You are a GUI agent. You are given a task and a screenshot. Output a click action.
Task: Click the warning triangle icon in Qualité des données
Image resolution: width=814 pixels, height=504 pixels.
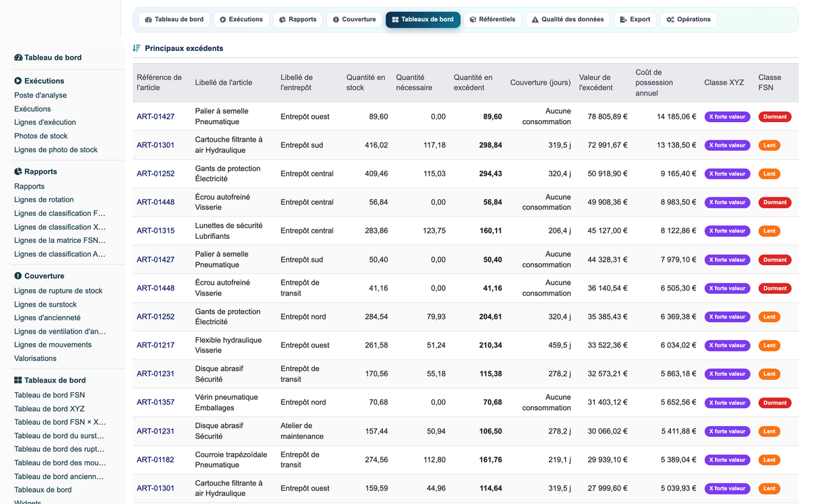pyautogui.click(x=535, y=20)
